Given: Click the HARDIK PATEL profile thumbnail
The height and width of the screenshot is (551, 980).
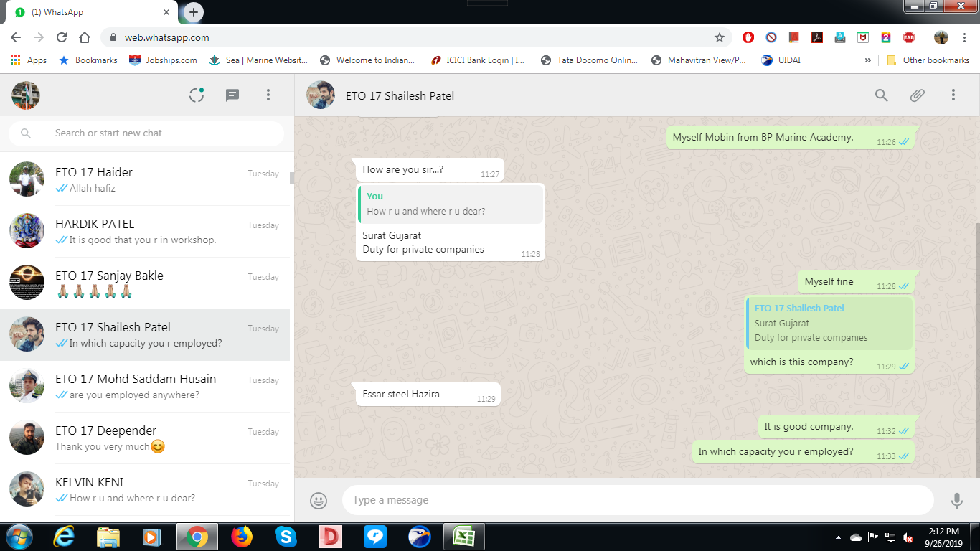Looking at the screenshot, I should coord(27,231).
